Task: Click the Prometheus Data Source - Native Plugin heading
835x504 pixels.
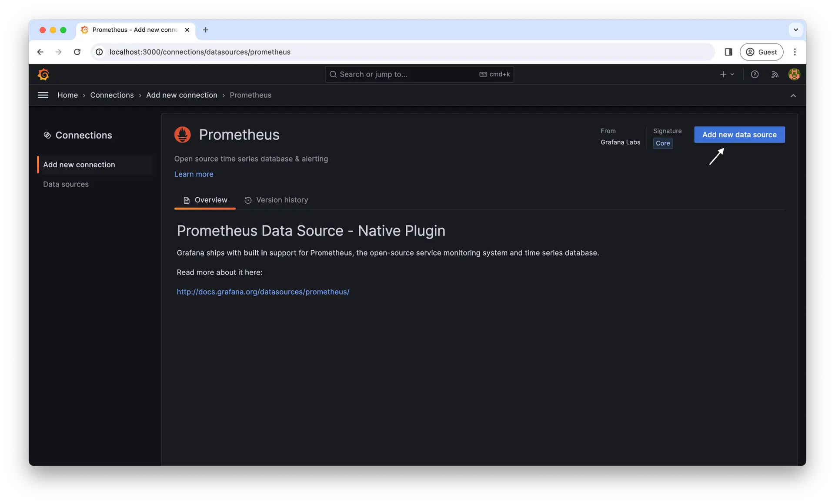Action: pos(311,231)
